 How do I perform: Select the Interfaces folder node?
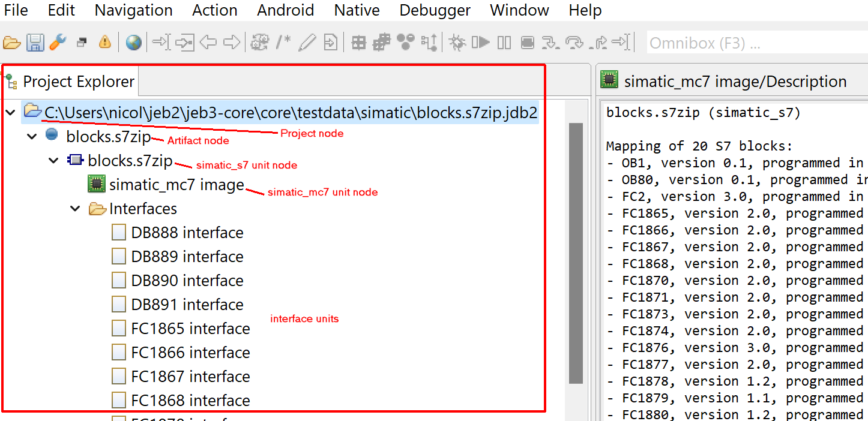[133, 209]
